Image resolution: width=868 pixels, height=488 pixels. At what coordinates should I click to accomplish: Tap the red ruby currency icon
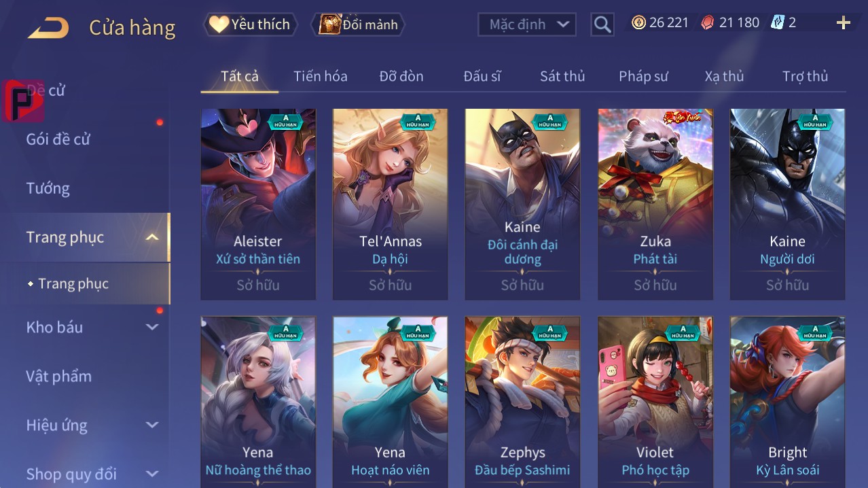click(708, 22)
